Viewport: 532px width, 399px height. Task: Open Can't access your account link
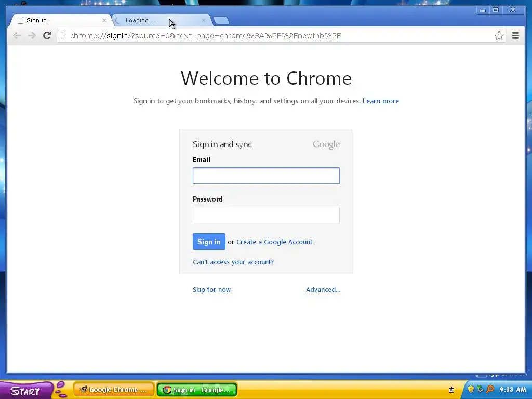[233, 262]
